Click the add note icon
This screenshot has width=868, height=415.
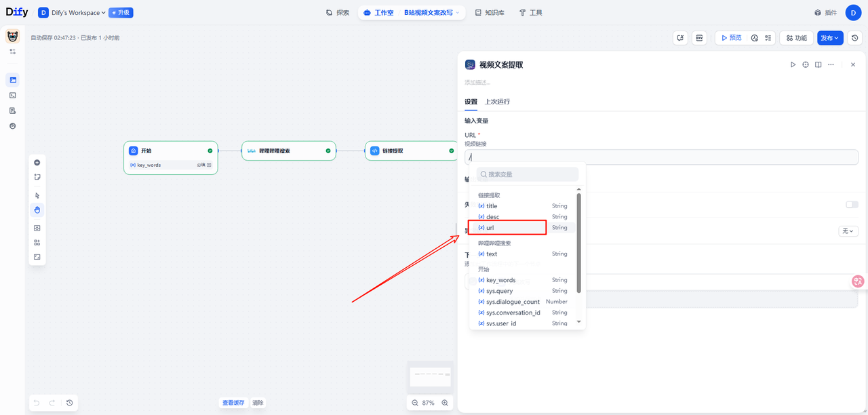point(37,177)
